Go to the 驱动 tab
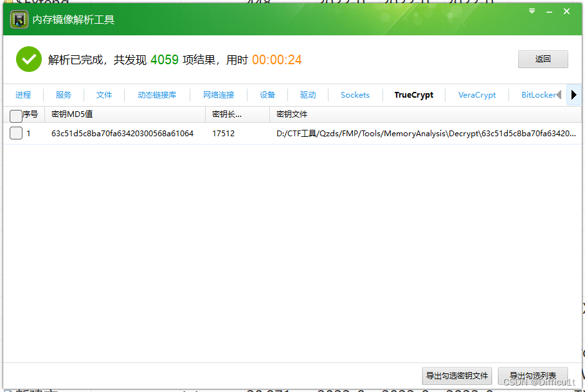 click(x=308, y=94)
